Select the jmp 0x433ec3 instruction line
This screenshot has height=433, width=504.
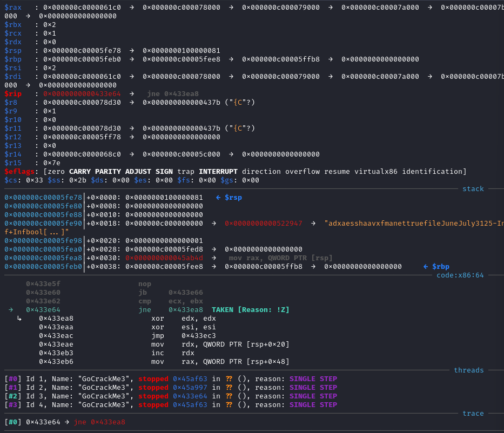pyautogui.click(x=127, y=336)
